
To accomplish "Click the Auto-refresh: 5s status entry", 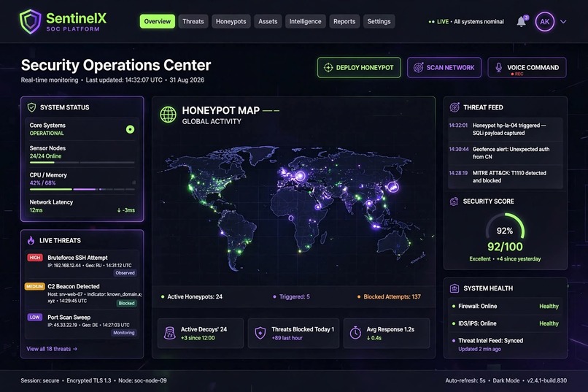I will coord(465,380).
